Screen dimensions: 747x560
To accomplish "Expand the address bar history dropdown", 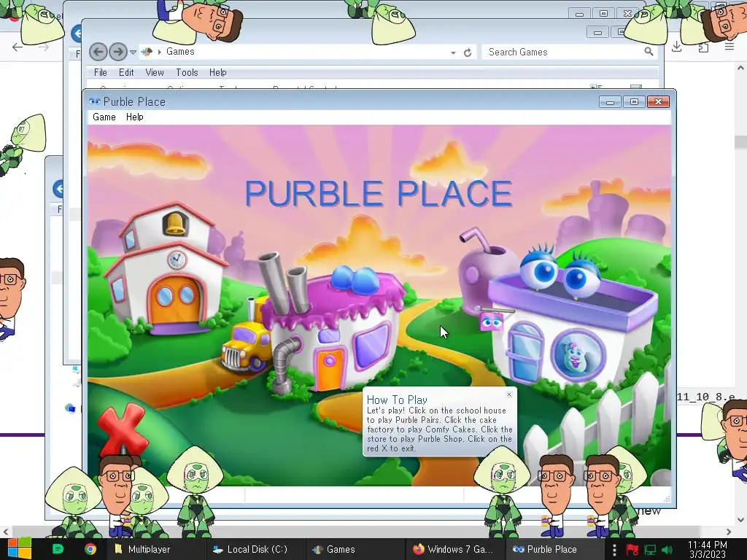I will (x=453, y=52).
